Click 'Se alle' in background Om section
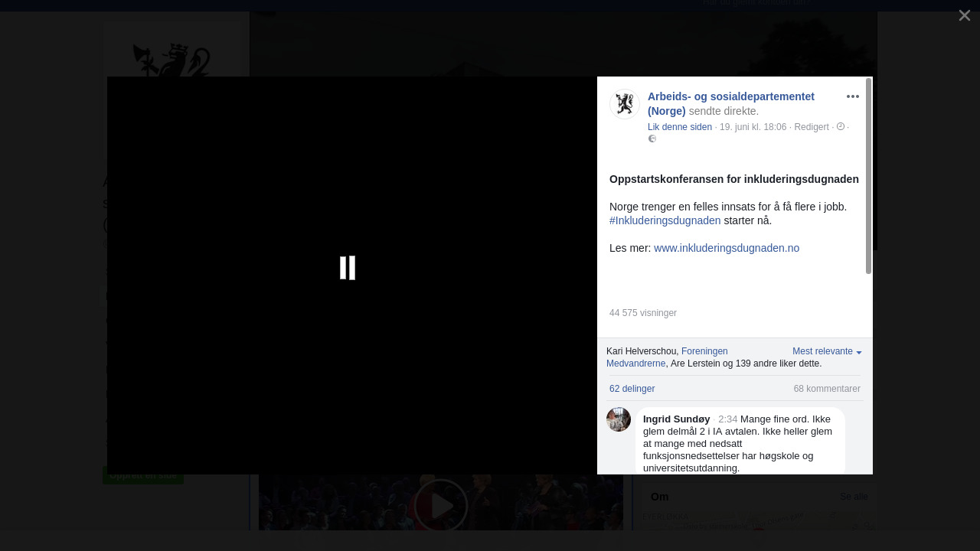980x551 pixels. coord(854,497)
